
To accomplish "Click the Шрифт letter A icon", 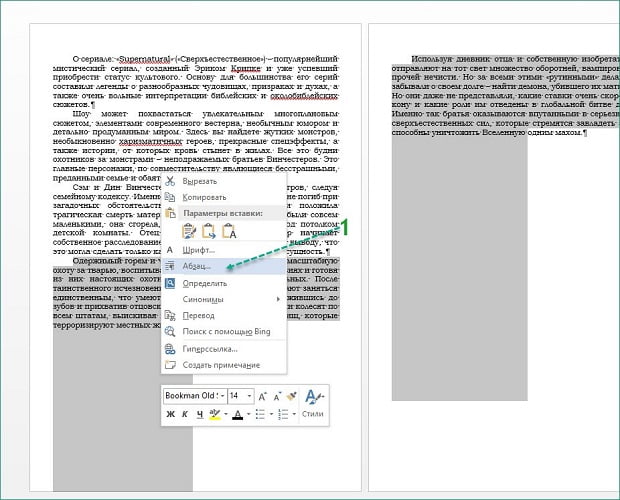I will [x=170, y=250].
